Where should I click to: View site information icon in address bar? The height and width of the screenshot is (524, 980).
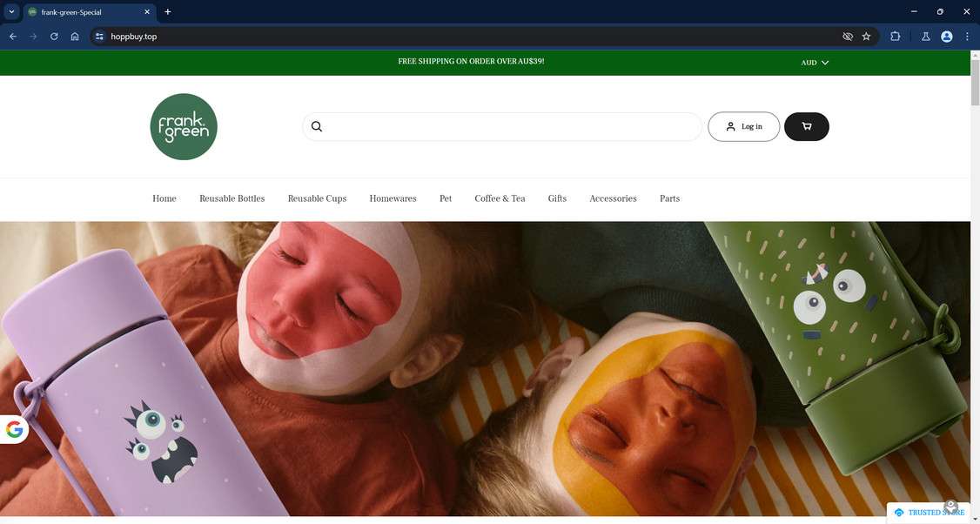(99, 37)
